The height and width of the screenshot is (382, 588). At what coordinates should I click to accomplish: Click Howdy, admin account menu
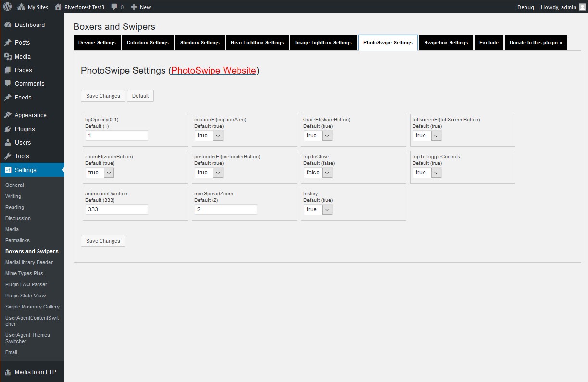[x=563, y=7]
